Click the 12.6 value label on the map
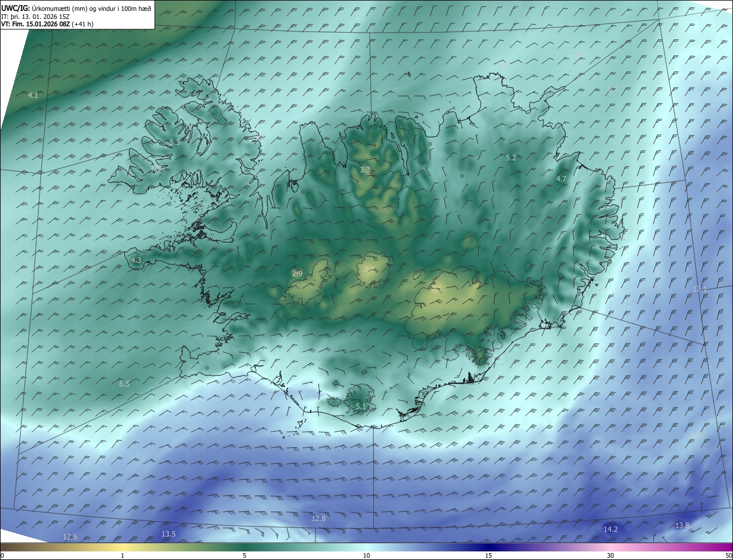The image size is (733, 560). tap(70, 537)
